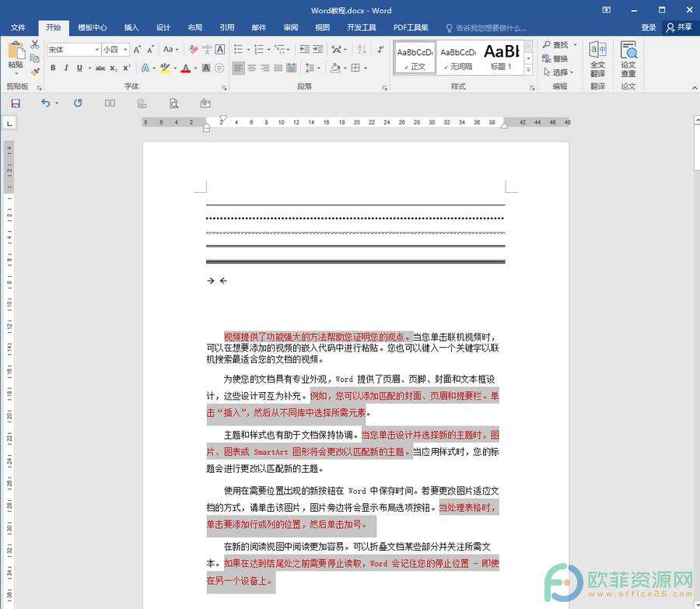
Task: Activate the Format Painter brush
Action: point(35,72)
